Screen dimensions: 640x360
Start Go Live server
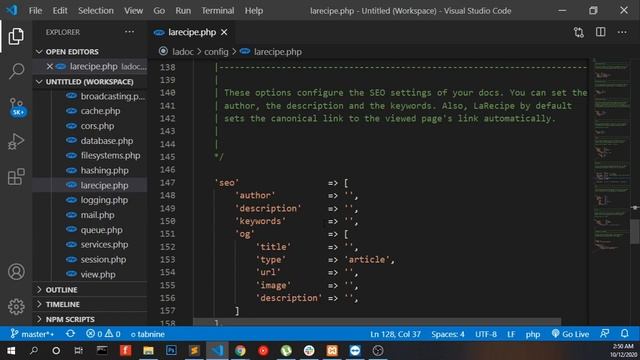(x=570, y=334)
